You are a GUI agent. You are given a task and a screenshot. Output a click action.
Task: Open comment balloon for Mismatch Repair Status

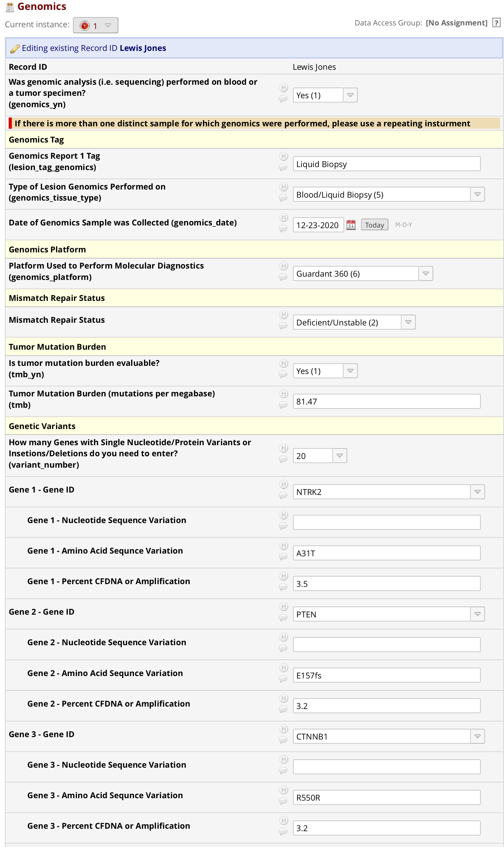tap(283, 326)
